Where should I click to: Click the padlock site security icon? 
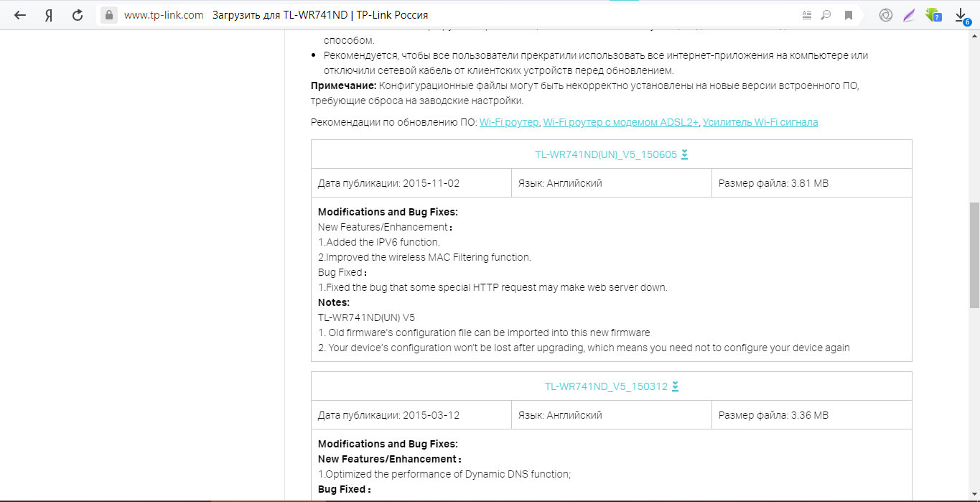tap(108, 15)
